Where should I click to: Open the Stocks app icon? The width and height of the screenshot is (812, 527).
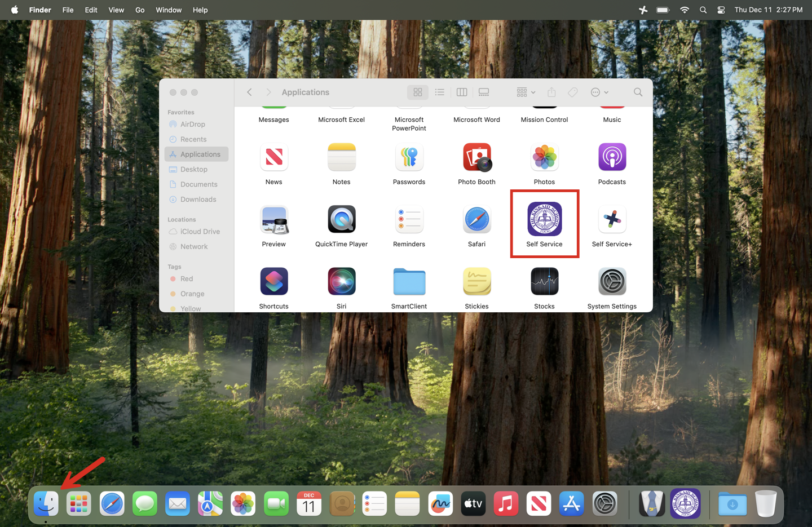[x=545, y=281]
